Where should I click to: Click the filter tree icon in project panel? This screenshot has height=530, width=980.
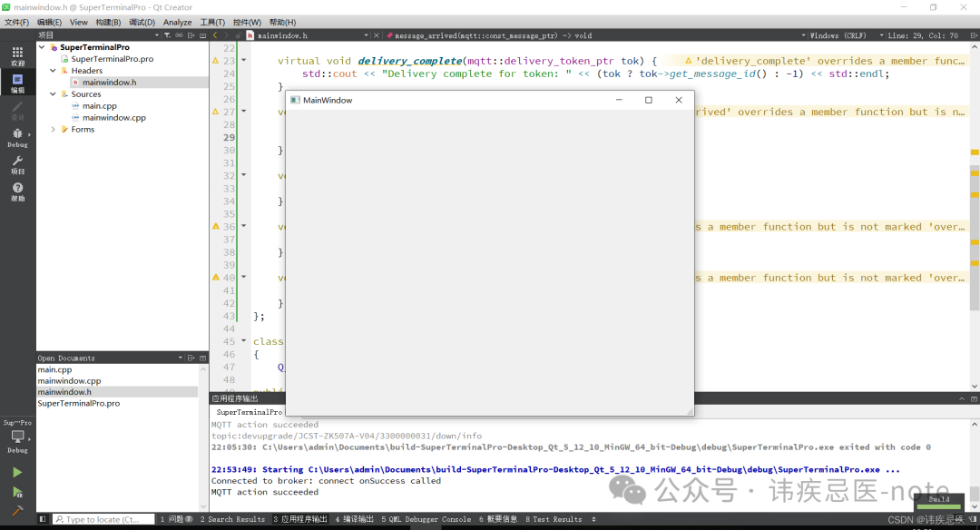[167, 35]
